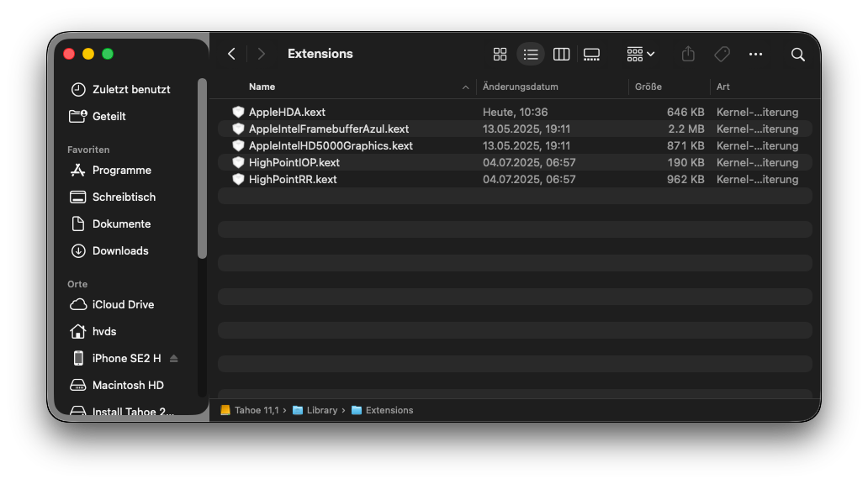
Task: Click size '962 KB' cell
Action: (x=685, y=179)
